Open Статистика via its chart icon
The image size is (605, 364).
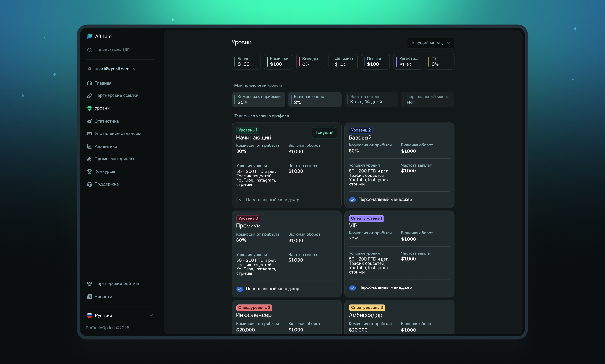point(90,121)
